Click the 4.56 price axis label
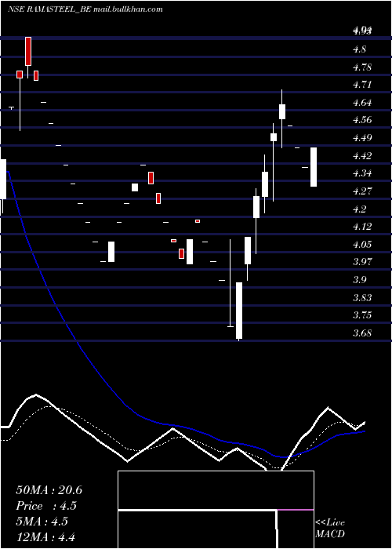Screen dimensions: 392x549 click(x=362, y=120)
